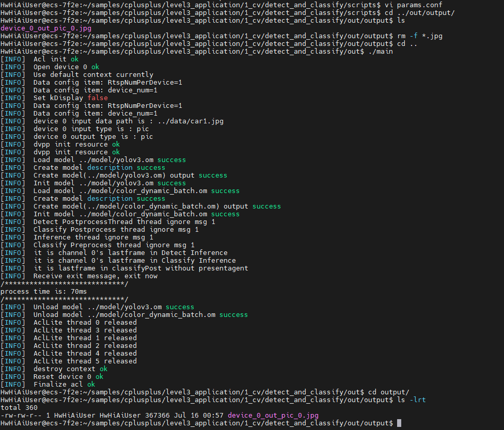Click the terminal cursor at the last prompt

[x=400, y=423]
